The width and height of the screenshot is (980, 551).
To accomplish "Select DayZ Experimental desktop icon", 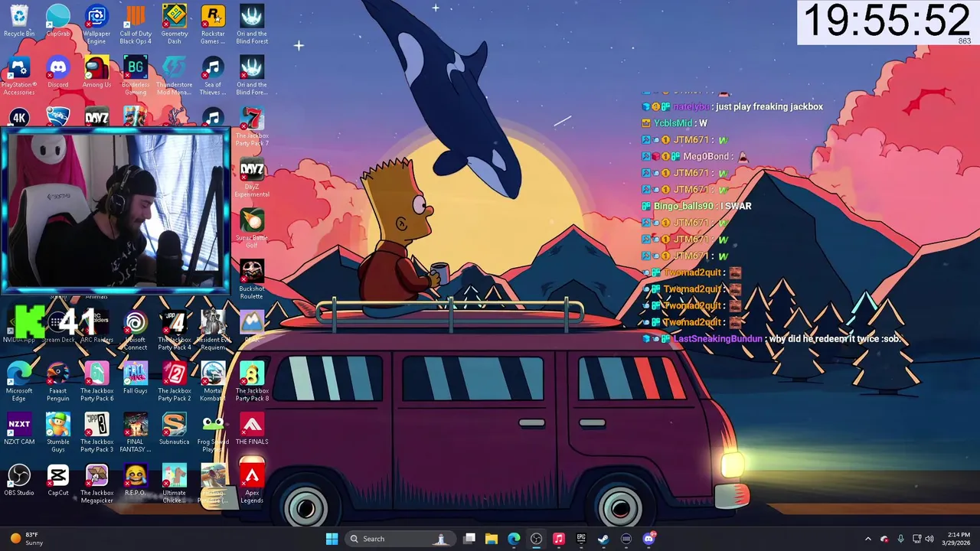I will pyautogui.click(x=252, y=178).
